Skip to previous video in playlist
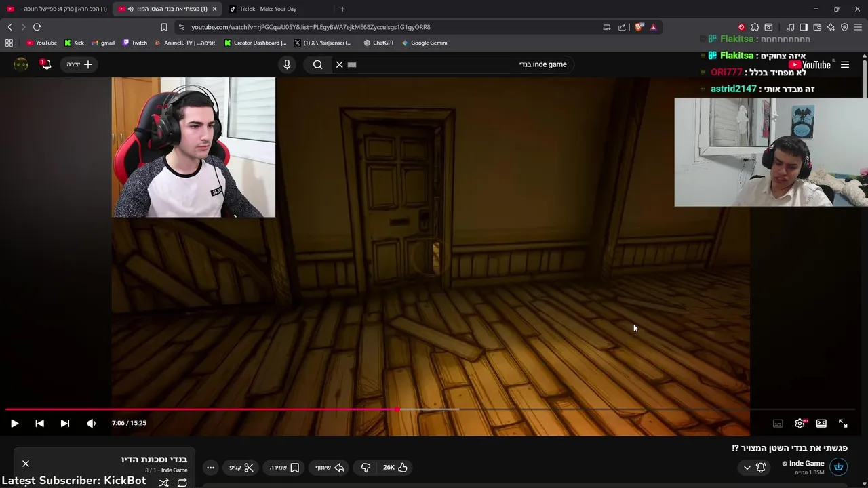Image resolution: width=868 pixels, height=488 pixels. tap(39, 423)
